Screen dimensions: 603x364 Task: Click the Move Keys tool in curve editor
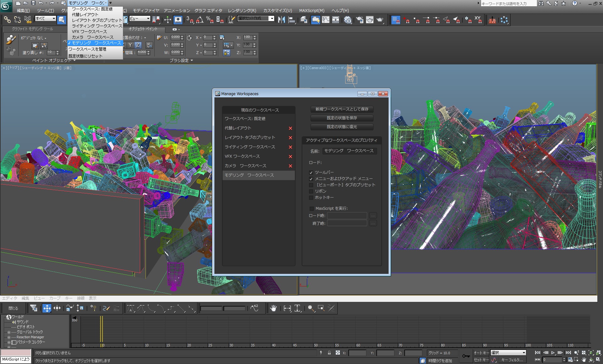47,308
